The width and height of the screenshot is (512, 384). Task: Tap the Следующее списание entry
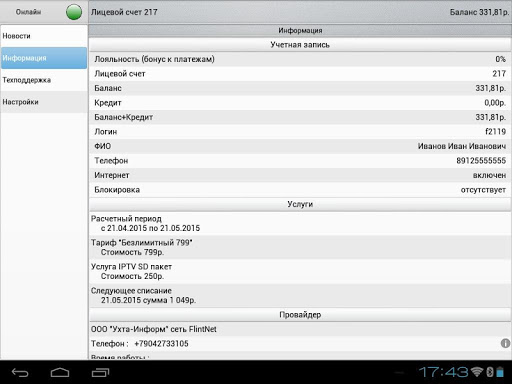(300, 295)
